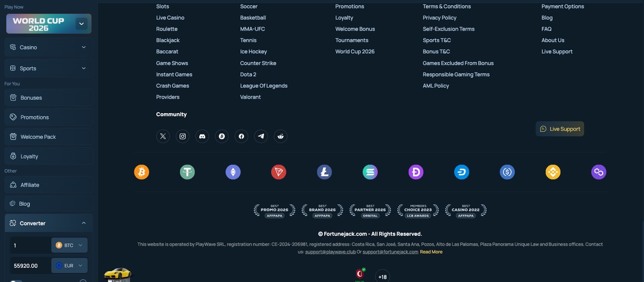The image size is (644, 282).
Task: Open the Self-Exclusion Terms link
Action: pyautogui.click(x=449, y=29)
